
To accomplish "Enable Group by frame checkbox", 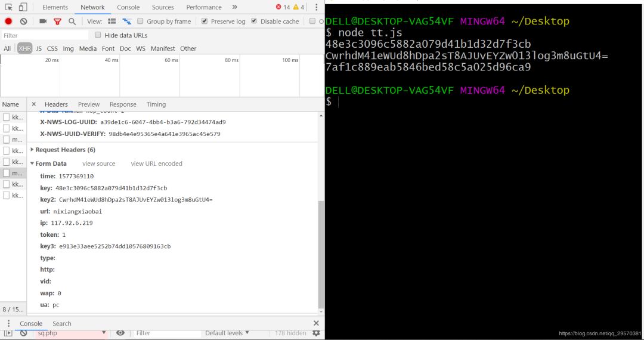I will click(x=141, y=21).
